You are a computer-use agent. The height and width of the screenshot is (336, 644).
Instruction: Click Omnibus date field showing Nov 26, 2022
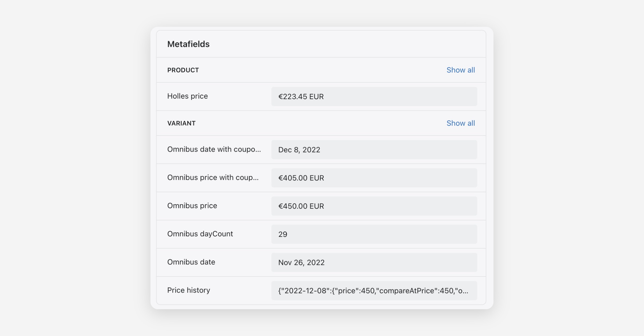click(x=374, y=262)
